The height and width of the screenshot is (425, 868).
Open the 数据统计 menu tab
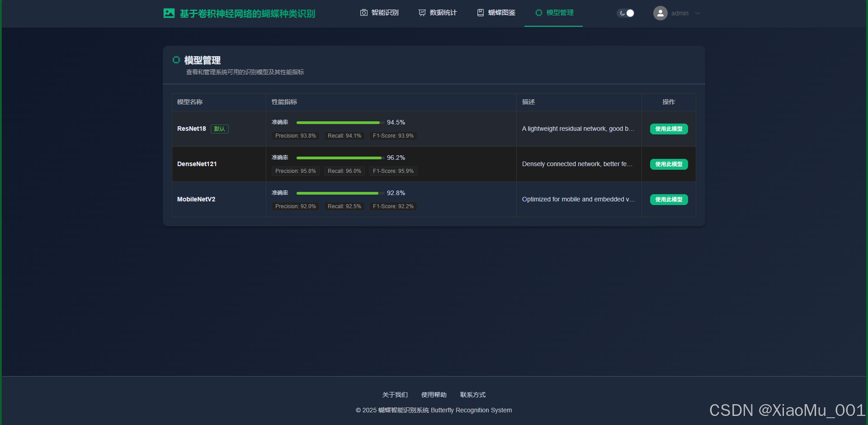coord(438,13)
